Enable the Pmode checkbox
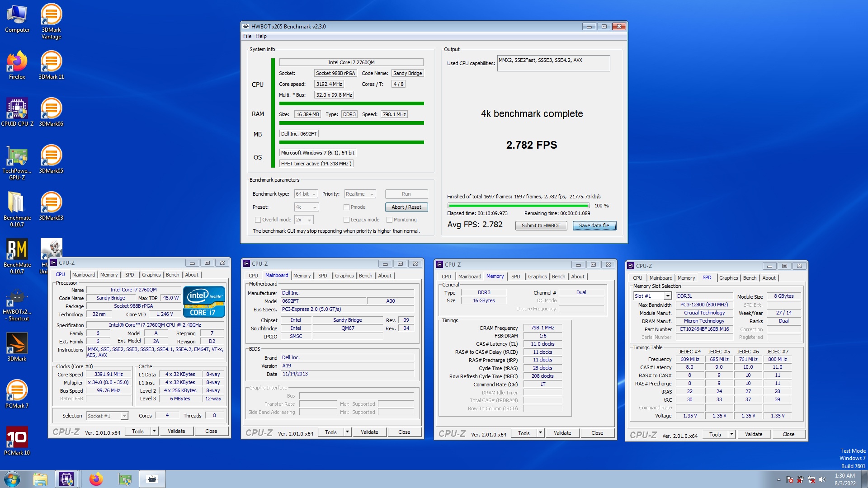The image size is (868, 488). 346,207
